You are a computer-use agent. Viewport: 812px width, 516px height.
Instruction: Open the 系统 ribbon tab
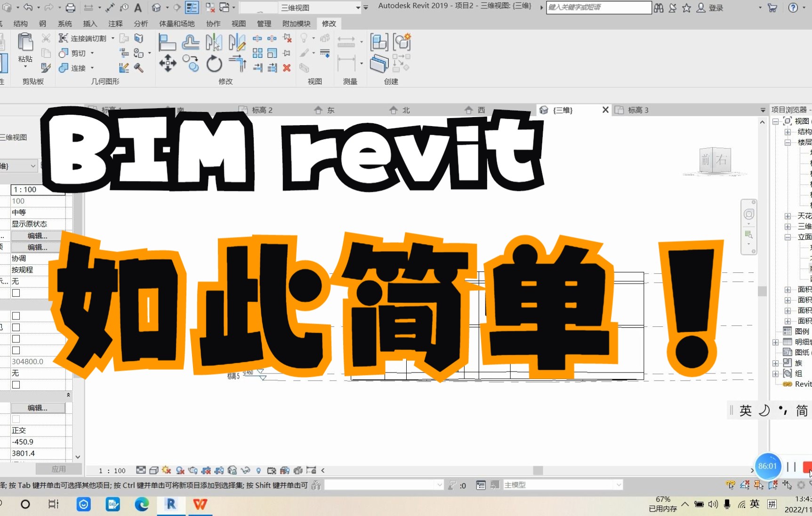tap(65, 24)
